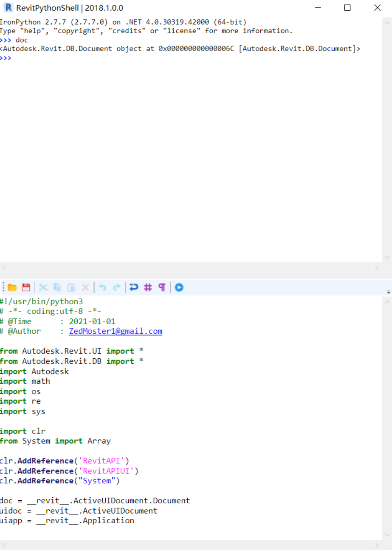Open a script file from the toolbar
Viewport: 392px width, 550px height.
(12, 287)
